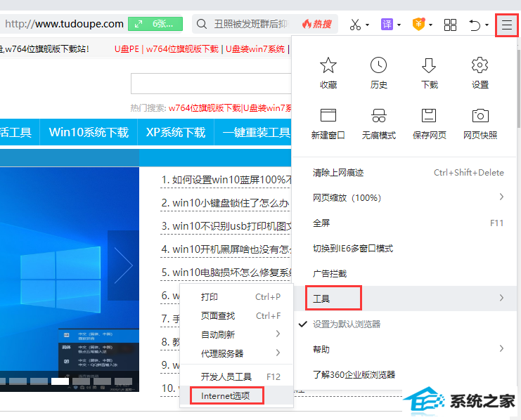Open 一键重装工具 navigation tab
This screenshot has width=521, height=420.
pos(253,132)
